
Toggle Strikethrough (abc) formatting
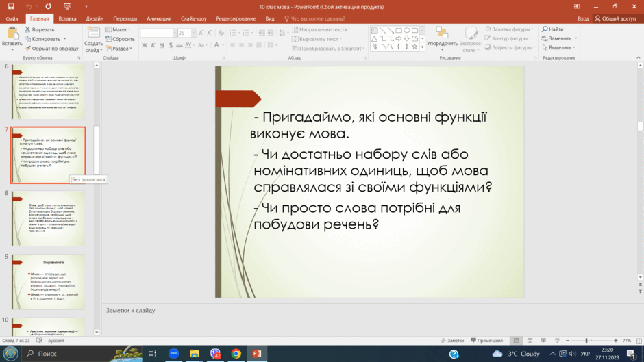coord(179,45)
